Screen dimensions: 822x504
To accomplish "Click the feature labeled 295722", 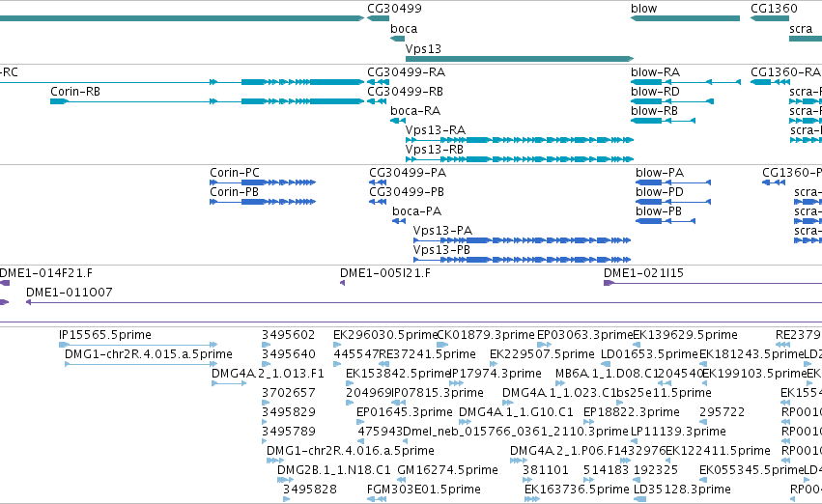I will (x=722, y=412).
